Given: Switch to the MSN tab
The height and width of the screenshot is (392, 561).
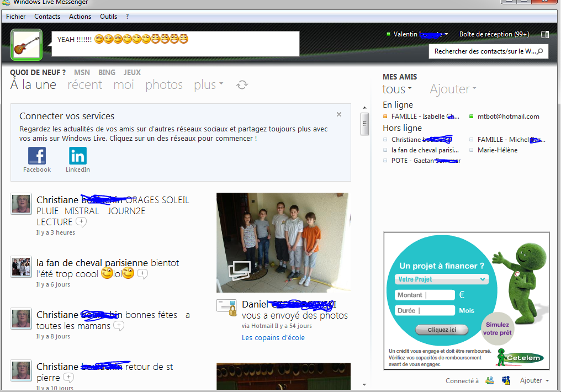Looking at the screenshot, I should click(82, 73).
